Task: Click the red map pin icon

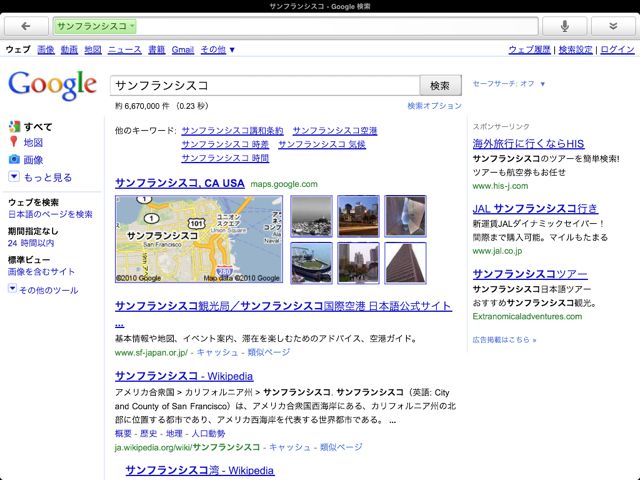Action: (14, 142)
